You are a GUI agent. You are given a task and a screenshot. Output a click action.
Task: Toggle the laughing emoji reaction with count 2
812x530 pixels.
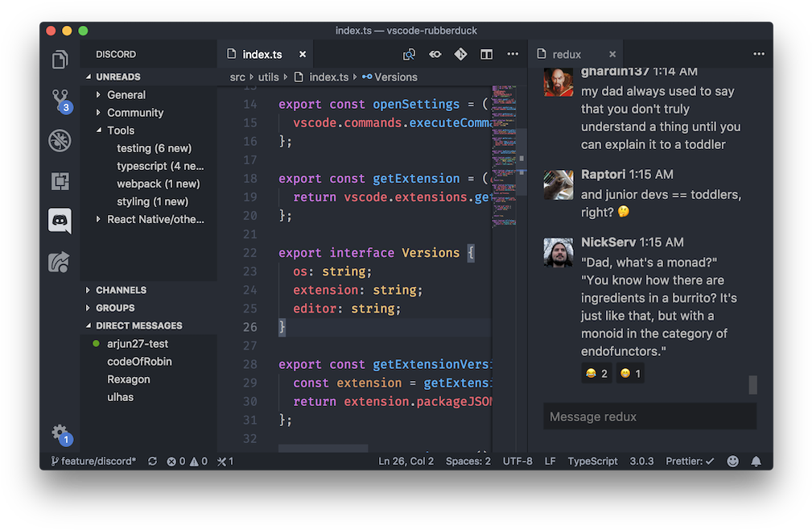pyautogui.click(x=596, y=374)
